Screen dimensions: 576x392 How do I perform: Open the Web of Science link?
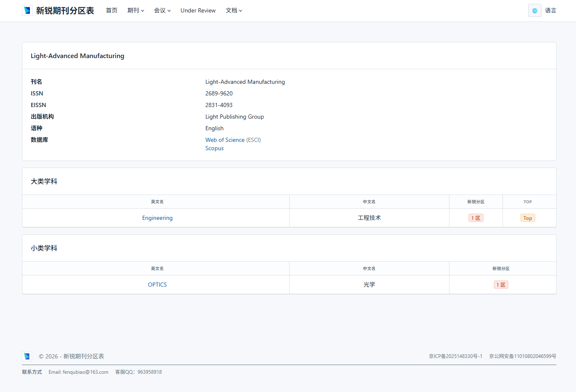click(225, 140)
